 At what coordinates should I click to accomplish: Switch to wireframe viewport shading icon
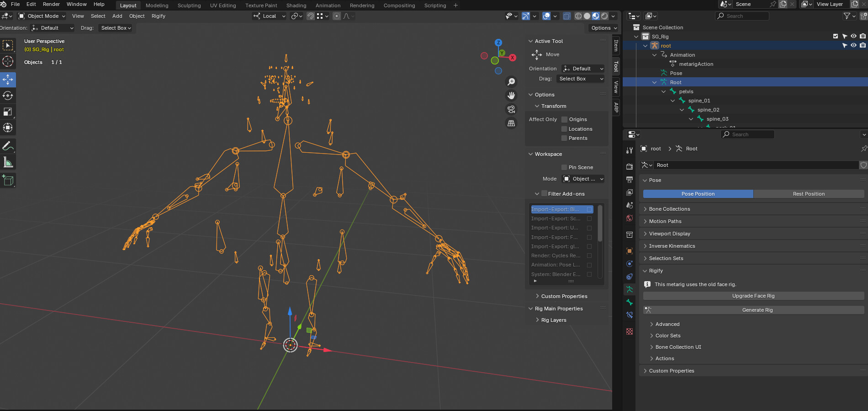pos(578,16)
